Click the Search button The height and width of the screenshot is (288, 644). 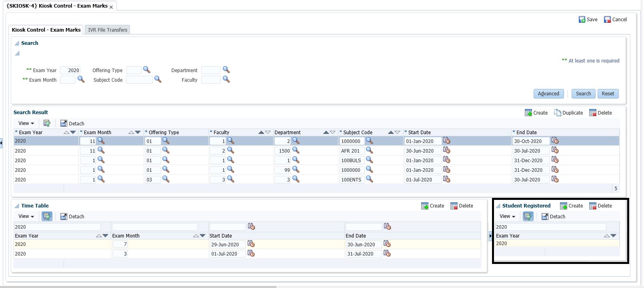coord(583,93)
